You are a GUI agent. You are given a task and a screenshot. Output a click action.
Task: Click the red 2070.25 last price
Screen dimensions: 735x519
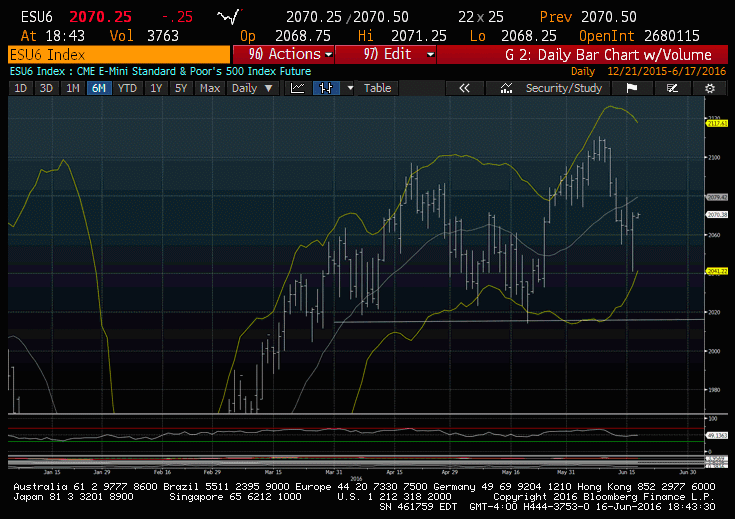click(x=100, y=17)
